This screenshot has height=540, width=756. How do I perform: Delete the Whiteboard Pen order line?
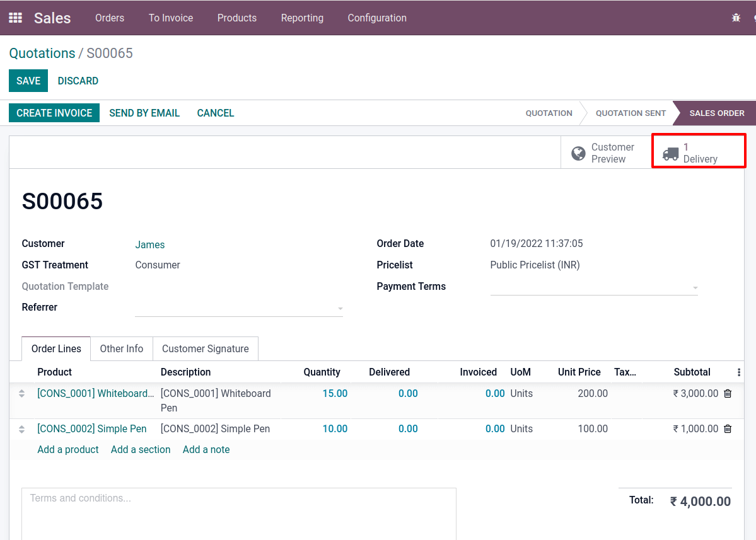point(728,394)
